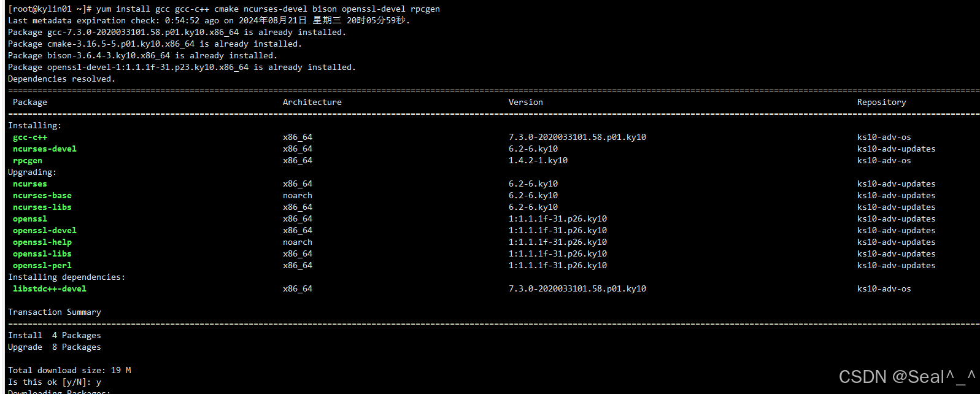The width and height of the screenshot is (980, 394).
Task: Click the 'Version' column header
Action: click(526, 102)
